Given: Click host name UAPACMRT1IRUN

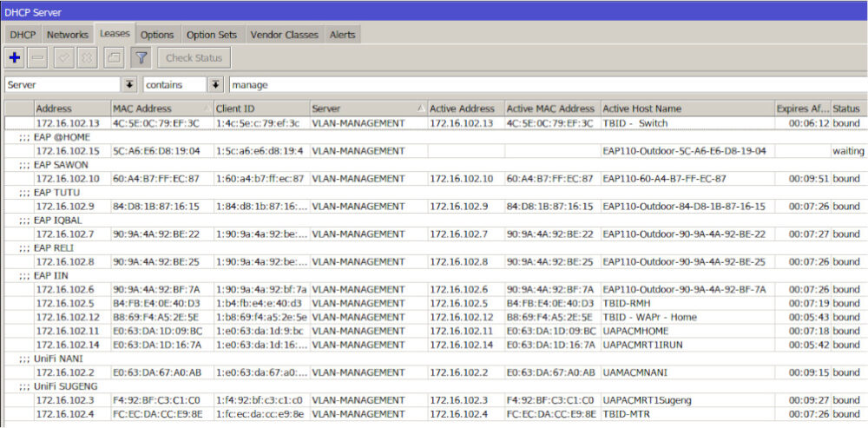Looking at the screenshot, I should click(x=642, y=345).
